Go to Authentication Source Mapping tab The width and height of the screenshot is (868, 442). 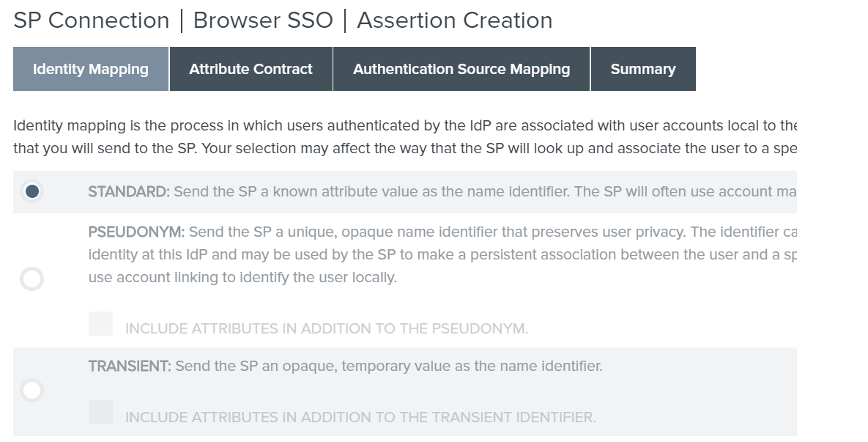point(461,70)
